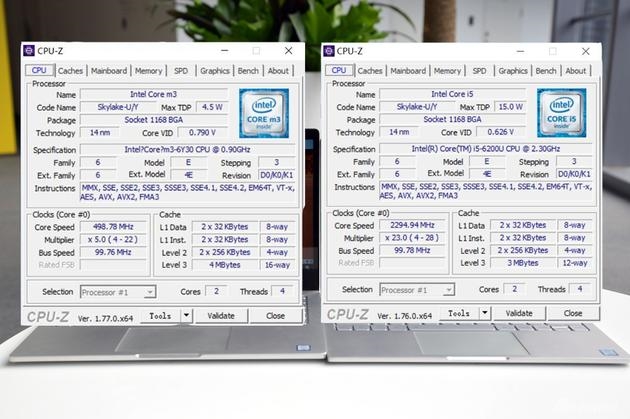Open Graphics tab in right CPU-Z window
630x419 pixels.
coord(513,71)
